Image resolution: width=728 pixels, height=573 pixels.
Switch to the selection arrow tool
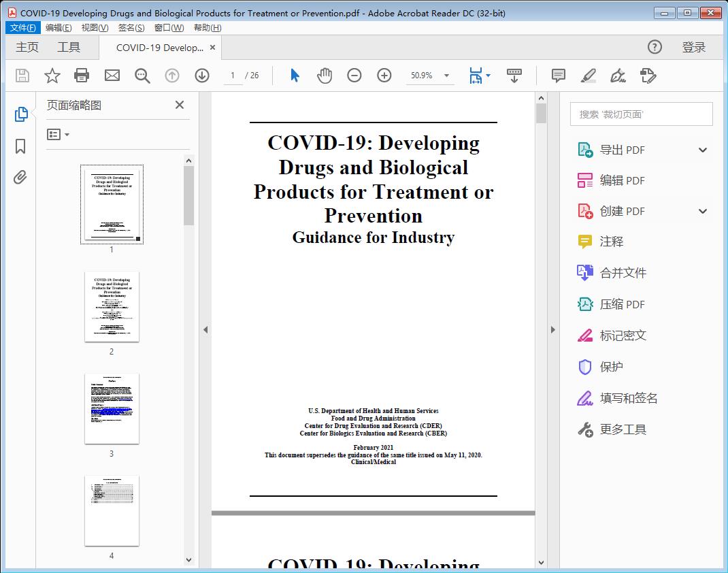[295, 76]
